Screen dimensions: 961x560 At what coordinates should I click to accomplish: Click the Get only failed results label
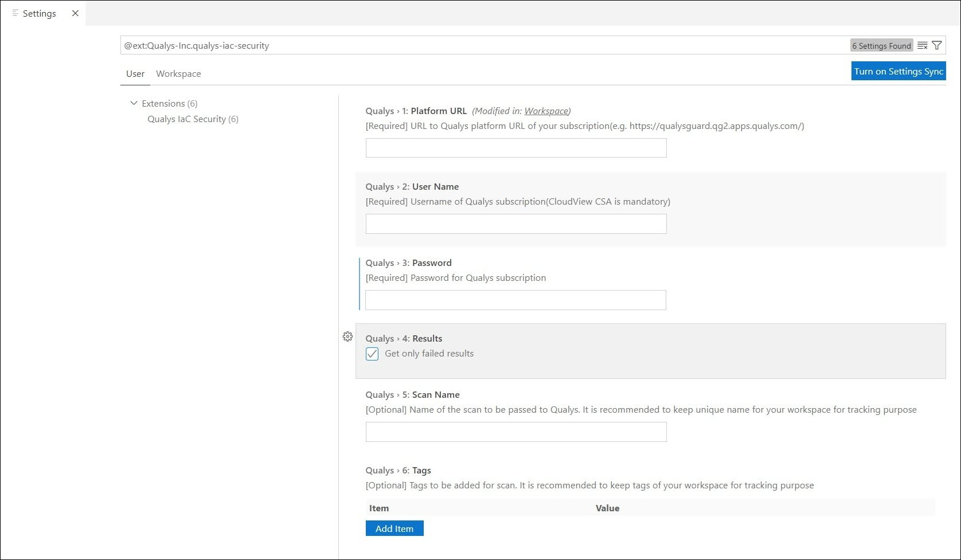coord(429,353)
